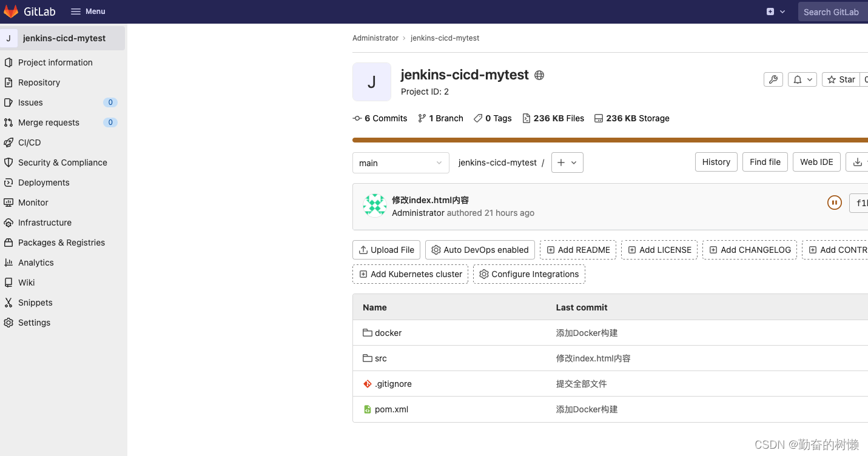Image resolution: width=868 pixels, height=456 pixels.
Task: Open Project information in sidebar
Action: [55, 62]
